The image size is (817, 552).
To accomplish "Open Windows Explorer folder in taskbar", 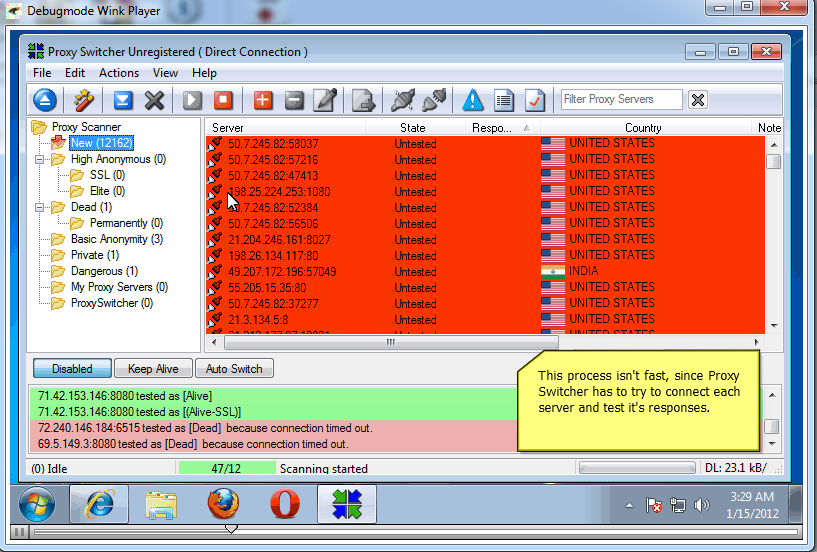I will tap(161, 505).
